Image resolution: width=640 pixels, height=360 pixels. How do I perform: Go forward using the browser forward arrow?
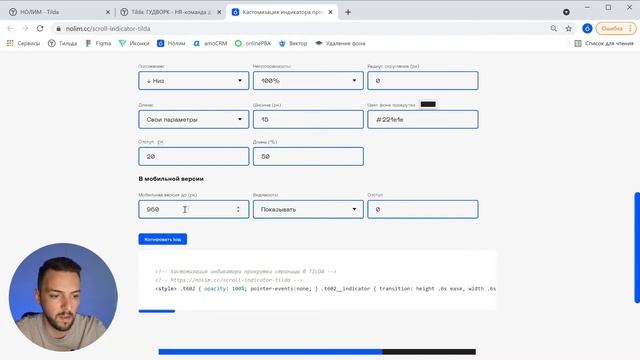point(25,28)
